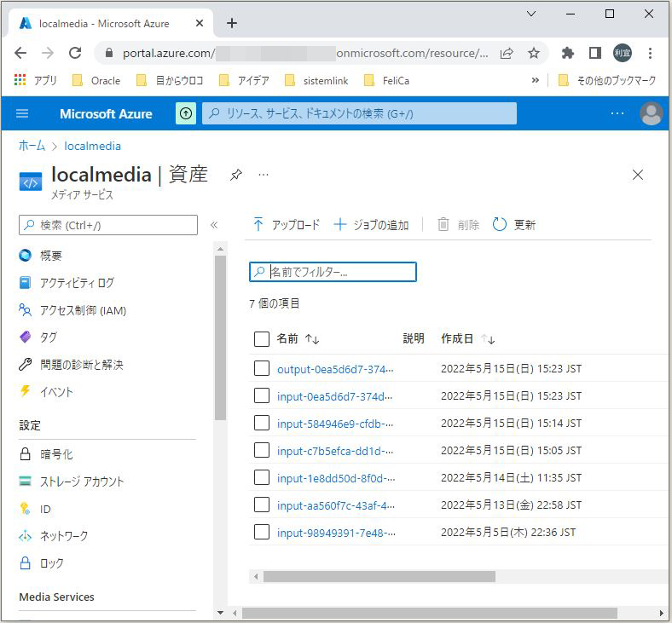The width and height of the screenshot is (672, 623).
Task: Check the output-0ea5d6d7-374 row checkbox
Action: (262, 368)
